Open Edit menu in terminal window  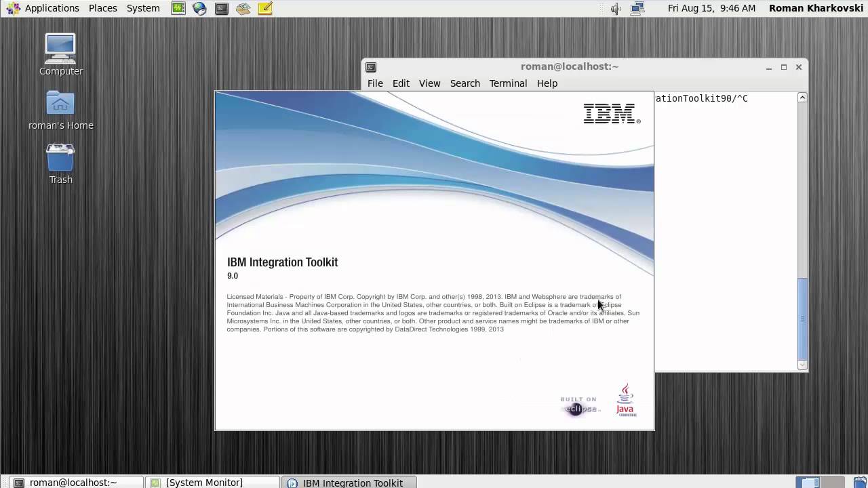click(x=401, y=83)
